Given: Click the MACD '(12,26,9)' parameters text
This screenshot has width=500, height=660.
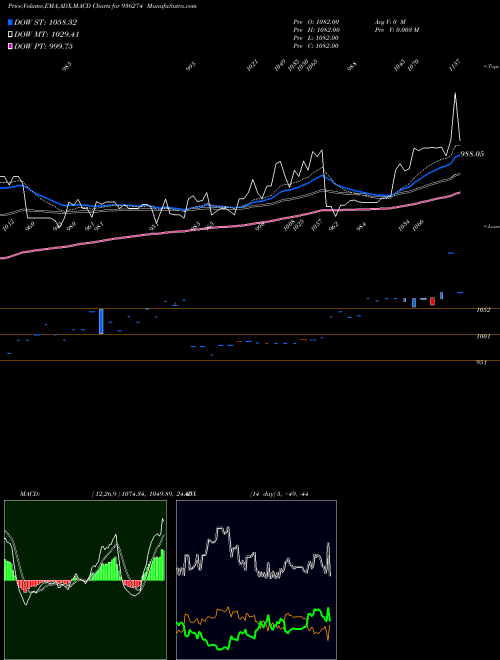Looking at the screenshot, I should pos(106,494).
